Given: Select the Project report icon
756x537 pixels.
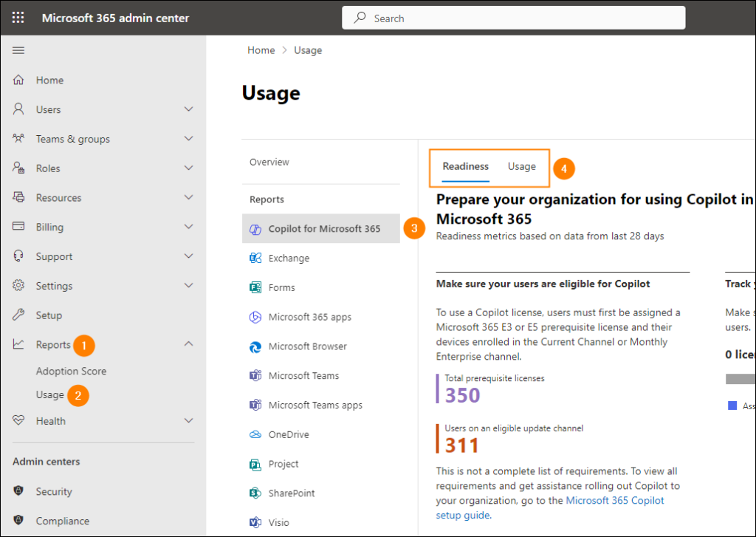Looking at the screenshot, I should click(x=255, y=464).
